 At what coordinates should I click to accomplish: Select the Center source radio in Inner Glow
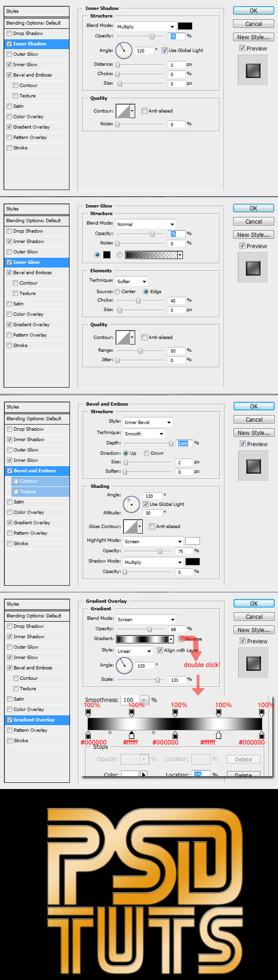click(117, 292)
